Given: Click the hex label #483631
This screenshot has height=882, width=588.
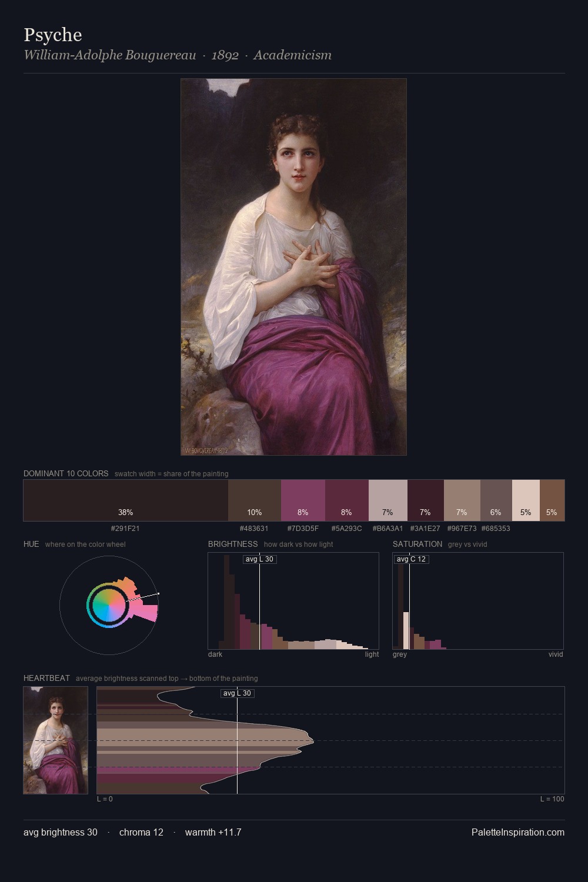Looking at the screenshot, I should click(x=254, y=529).
